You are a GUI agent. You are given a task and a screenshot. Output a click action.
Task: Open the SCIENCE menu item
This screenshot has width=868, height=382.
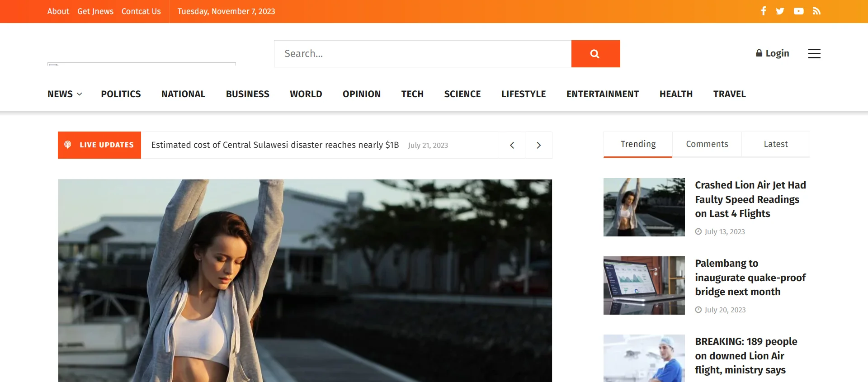[462, 94]
